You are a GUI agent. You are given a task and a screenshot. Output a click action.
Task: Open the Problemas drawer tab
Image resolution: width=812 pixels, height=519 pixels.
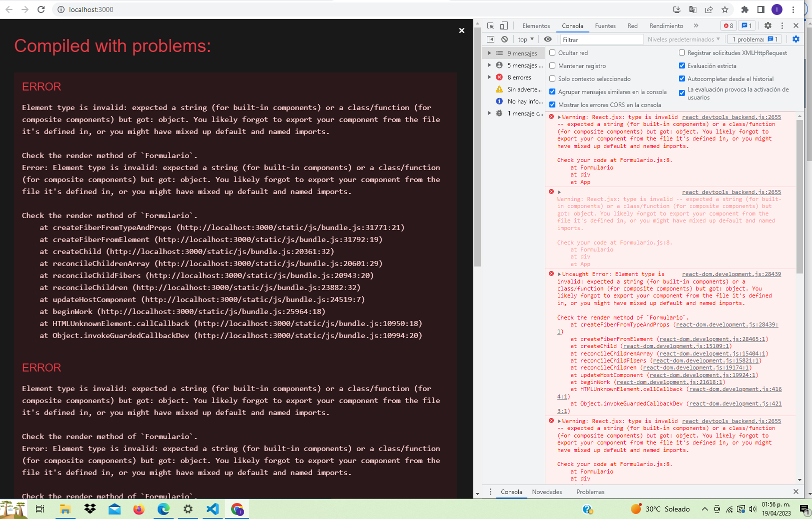point(590,491)
